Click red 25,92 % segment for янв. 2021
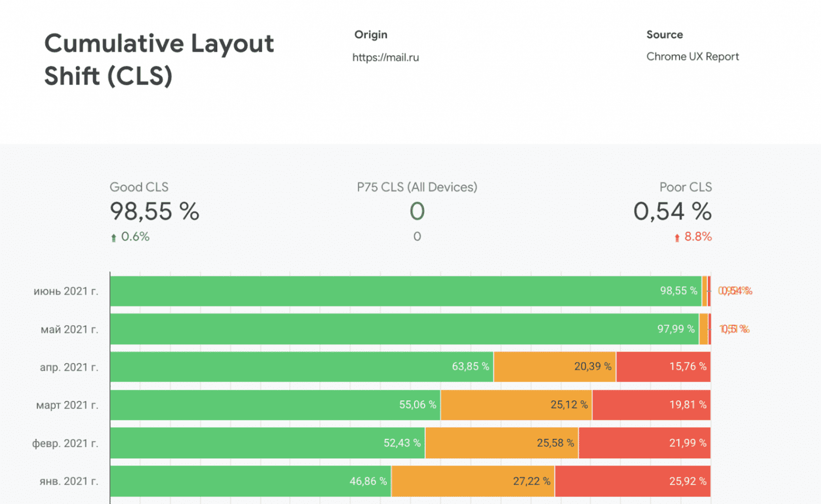Screen dimensions: 821x504 pos(633,481)
